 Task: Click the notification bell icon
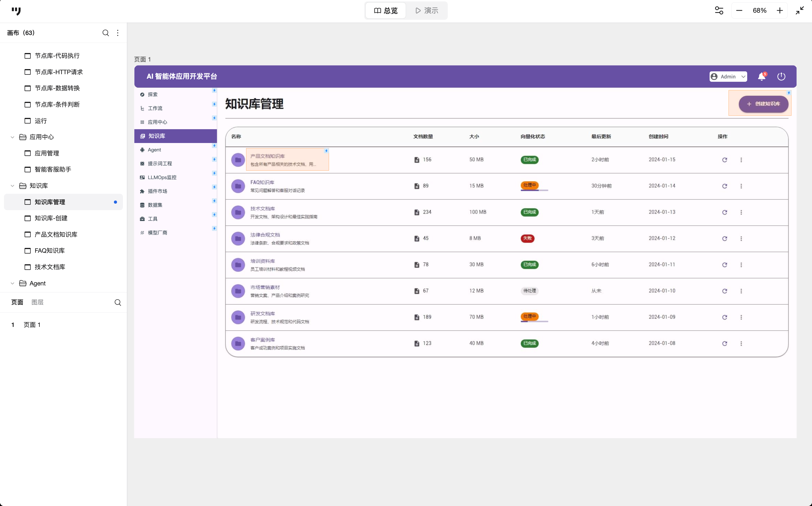[x=762, y=77]
